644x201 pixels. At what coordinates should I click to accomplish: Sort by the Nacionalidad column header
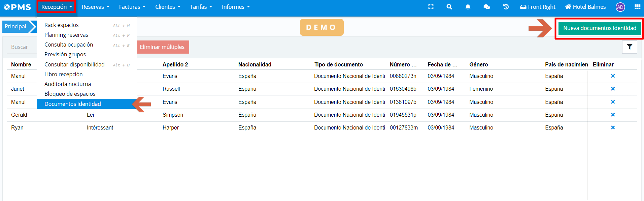pos(255,64)
